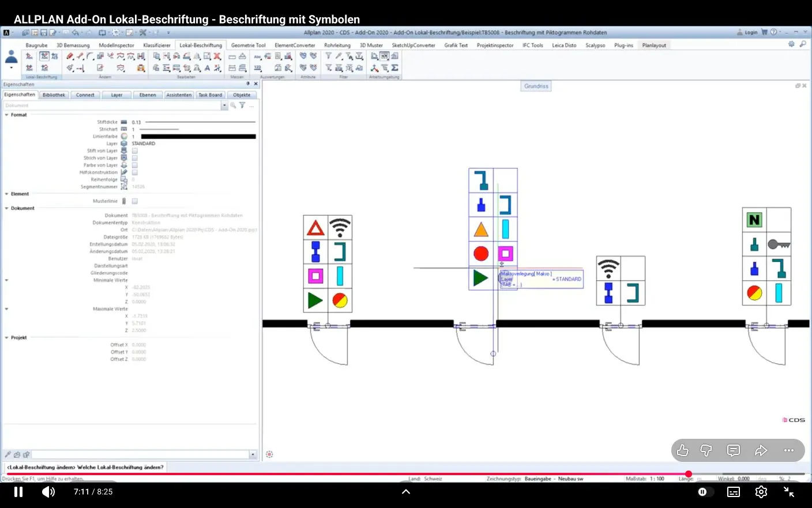Dislike the video with thumbs down

coord(706,450)
